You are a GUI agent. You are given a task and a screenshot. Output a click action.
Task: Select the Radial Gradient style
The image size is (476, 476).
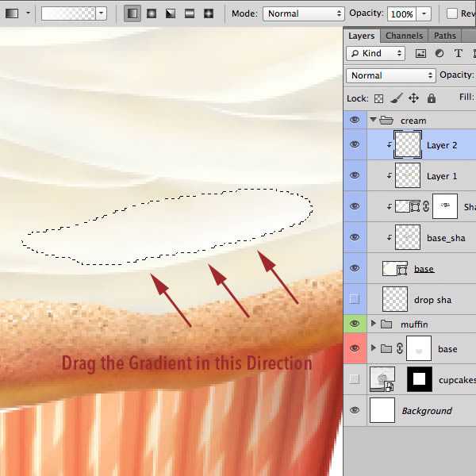pos(152,13)
